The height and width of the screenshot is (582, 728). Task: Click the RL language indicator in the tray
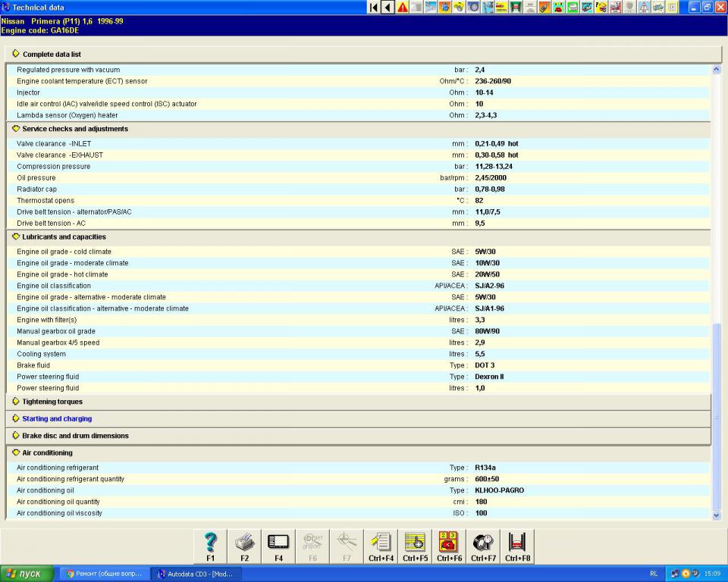654,574
